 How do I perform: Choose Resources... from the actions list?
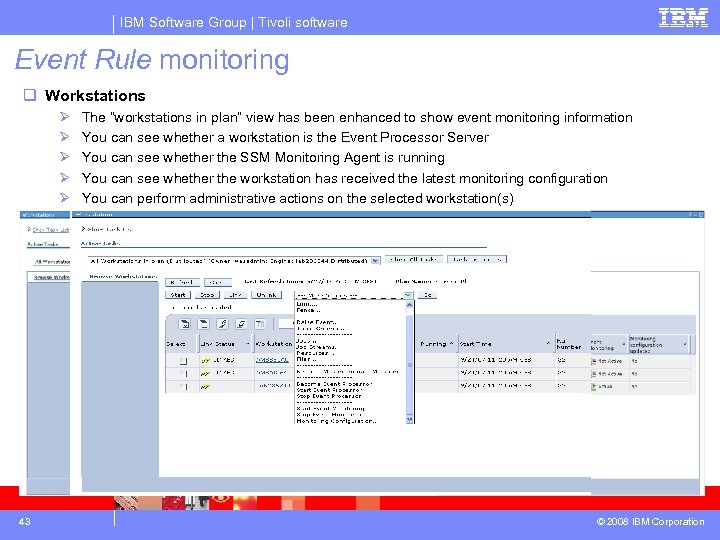[x=315, y=353]
